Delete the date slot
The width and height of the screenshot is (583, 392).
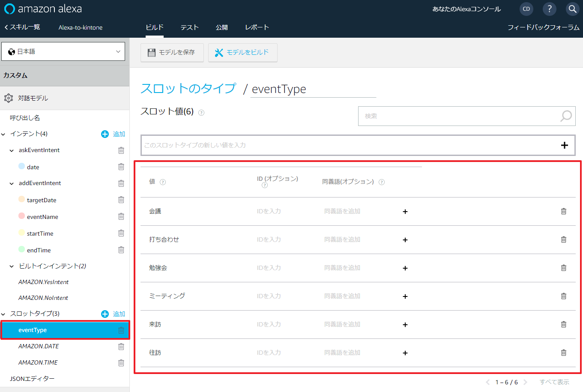tap(121, 167)
